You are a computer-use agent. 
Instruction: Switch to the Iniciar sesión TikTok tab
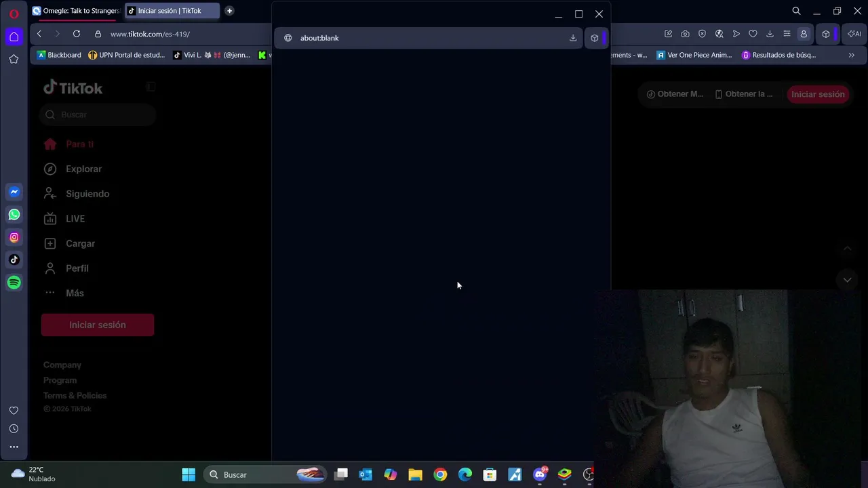[172, 11]
